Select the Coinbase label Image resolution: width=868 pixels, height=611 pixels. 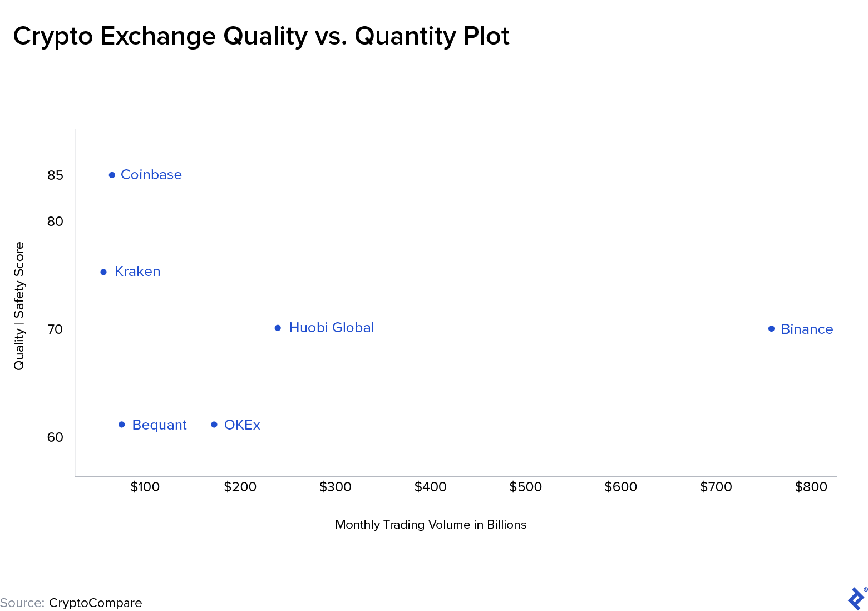pyautogui.click(x=151, y=175)
